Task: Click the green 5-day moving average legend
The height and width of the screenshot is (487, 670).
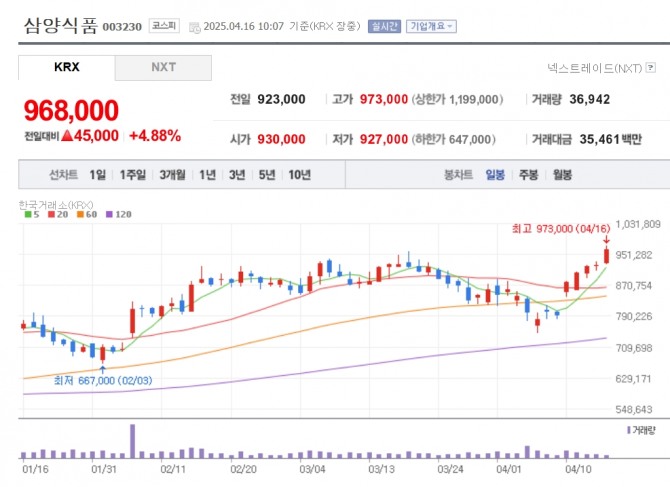Action: pyautogui.click(x=32, y=214)
